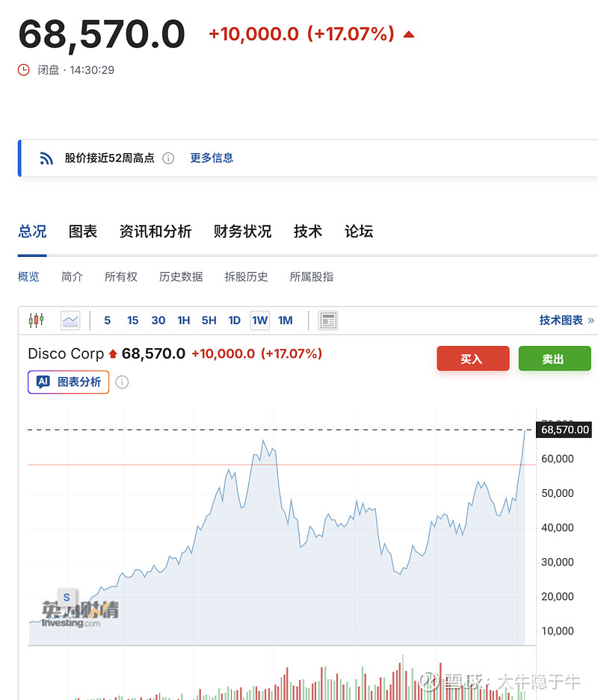598x700 pixels.
Task: Click the red 买入 button
Action: (472, 359)
